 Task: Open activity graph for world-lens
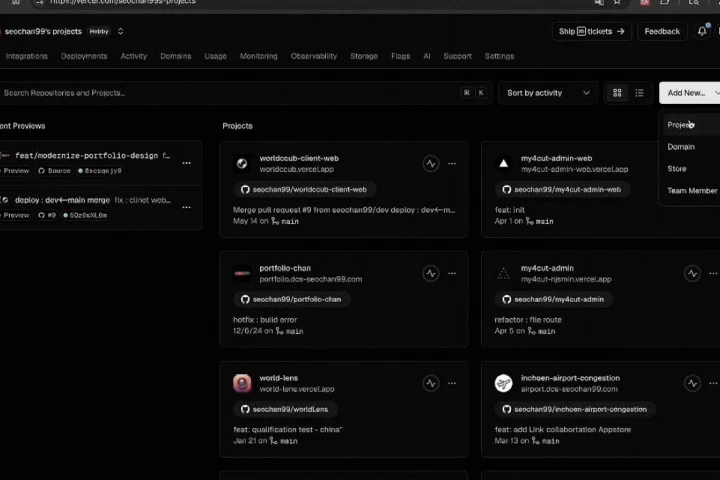tap(431, 383)
